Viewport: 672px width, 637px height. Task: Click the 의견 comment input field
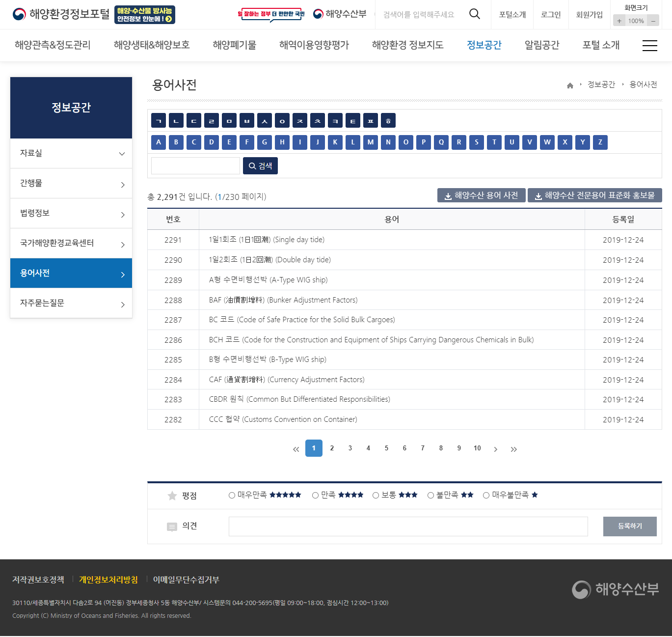click(x=408, y=526)
